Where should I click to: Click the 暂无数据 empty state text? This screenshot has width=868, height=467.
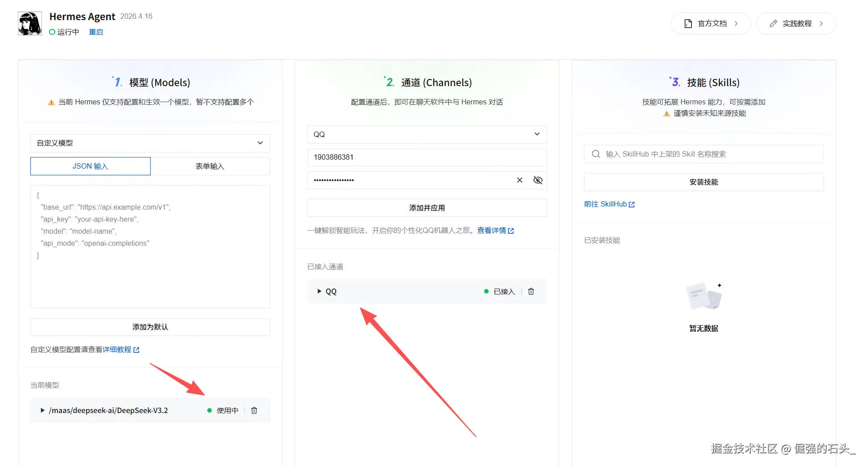(704, 328)
